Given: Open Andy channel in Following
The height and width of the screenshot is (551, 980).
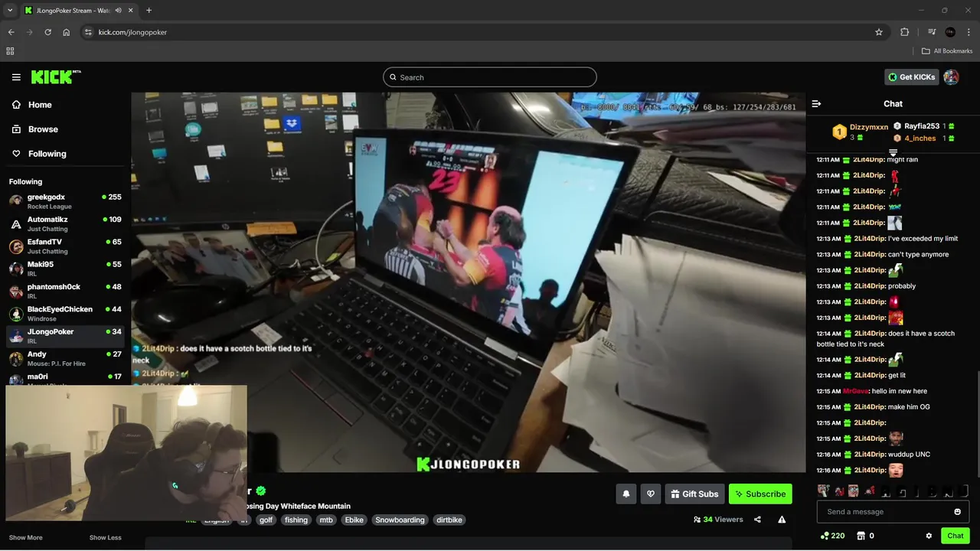Looking at the screenshot, I should coord(65,358).
